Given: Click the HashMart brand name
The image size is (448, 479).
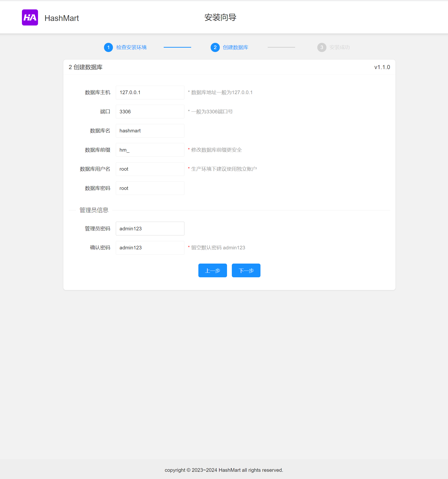Looking at the screenshot, I should coord(62,18).
